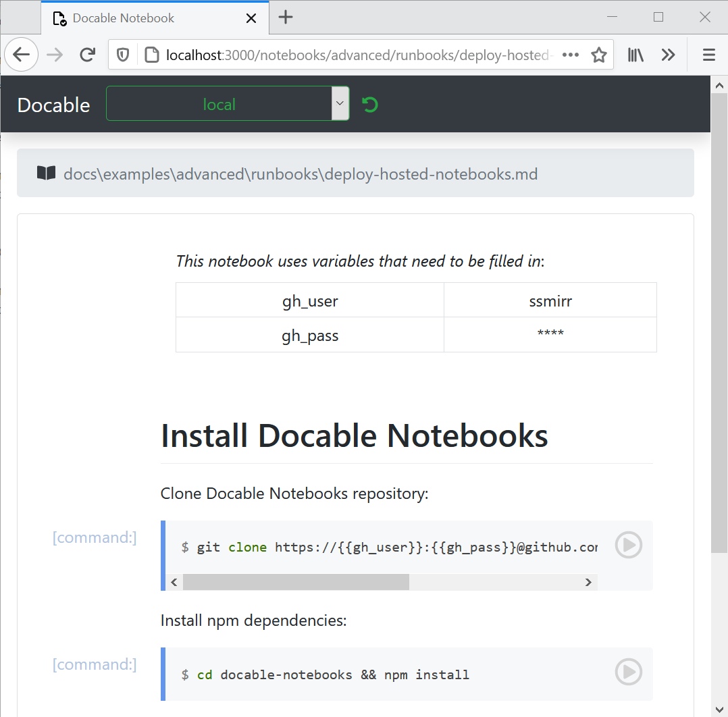Click the git clone horizontal scrollbar thumb
Image resolution: width=728 pixels, height=717 pixels.
pyautogui.click(x=296, y=583)
